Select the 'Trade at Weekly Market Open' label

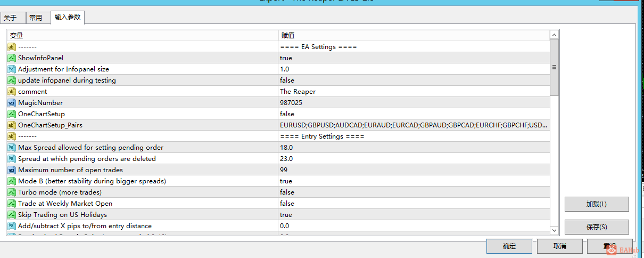65,203
